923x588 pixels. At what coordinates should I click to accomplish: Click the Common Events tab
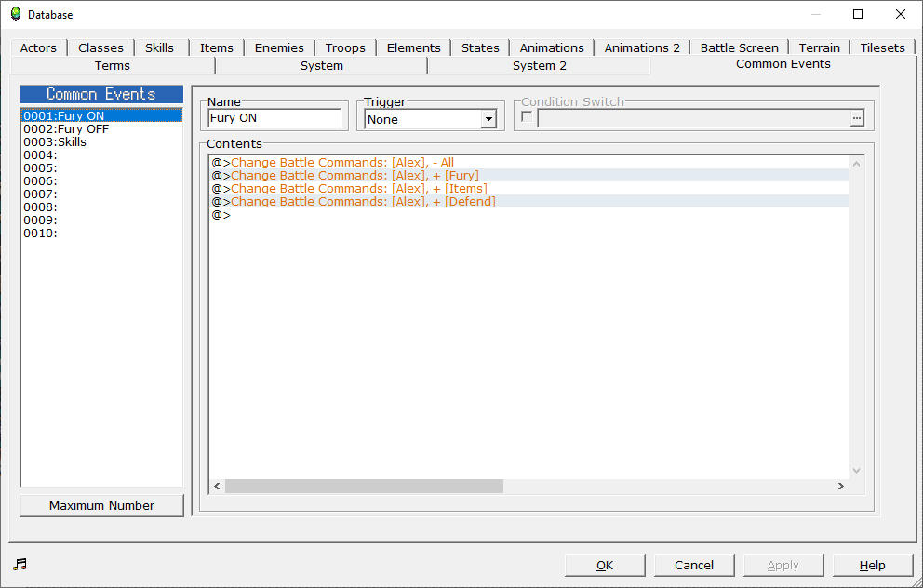pyautogui.click(x=783, y=64)
